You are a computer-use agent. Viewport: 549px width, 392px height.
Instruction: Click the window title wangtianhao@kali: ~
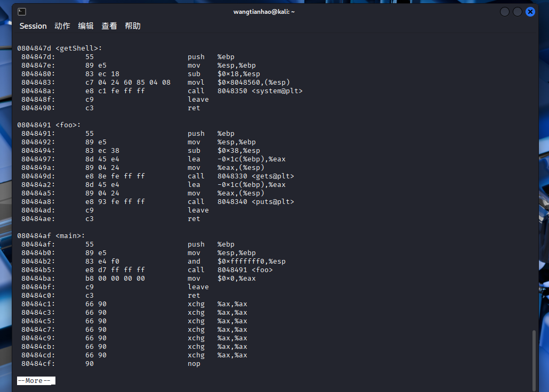tap(264, 12)
